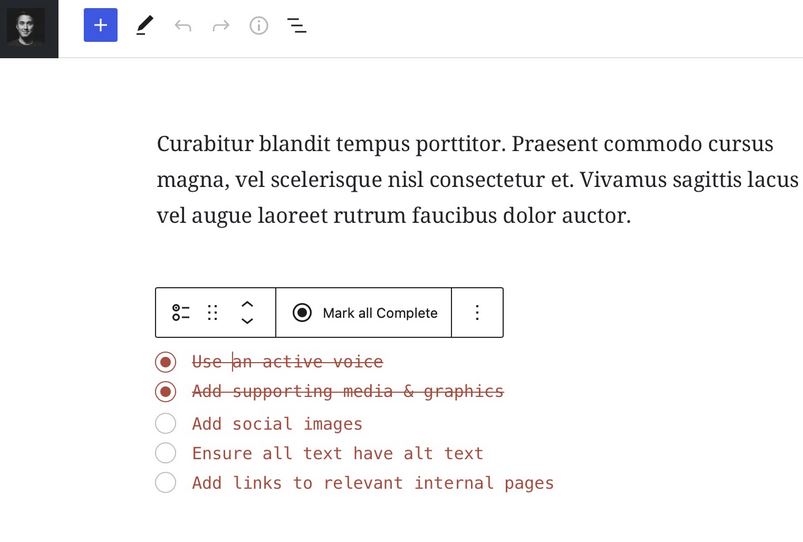Select the pencil edit tool
This screenshot has width=803, height=542.
[x=144, y=25]
